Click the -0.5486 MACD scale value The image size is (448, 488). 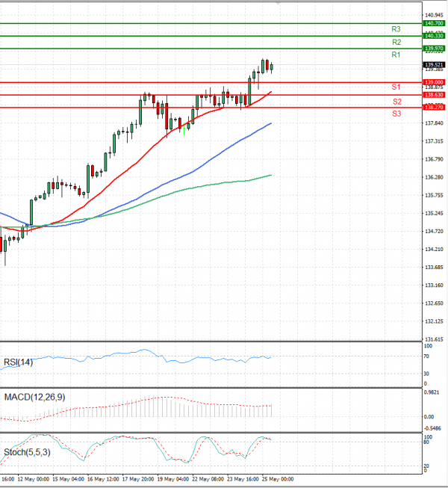pyautogui.click(x=432, y=428)
